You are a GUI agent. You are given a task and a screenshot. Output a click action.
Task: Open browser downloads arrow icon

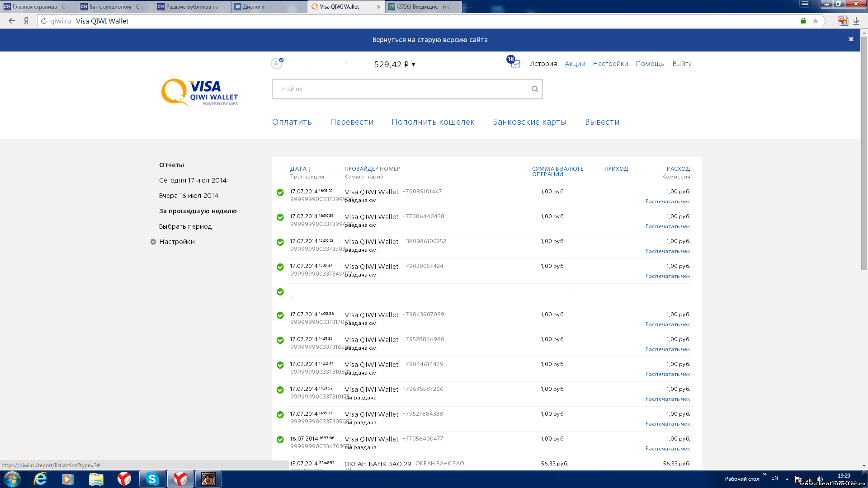pyautogui.click(x=856, y=21)
